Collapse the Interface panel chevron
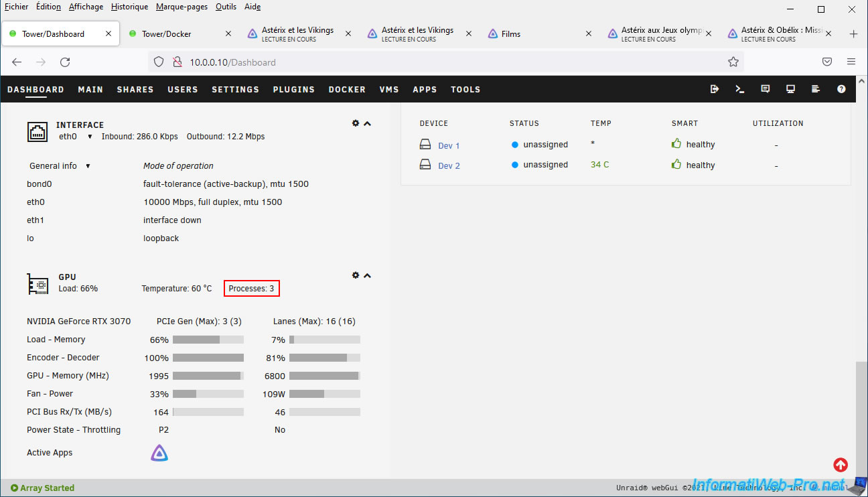 [x=367, y=123]
